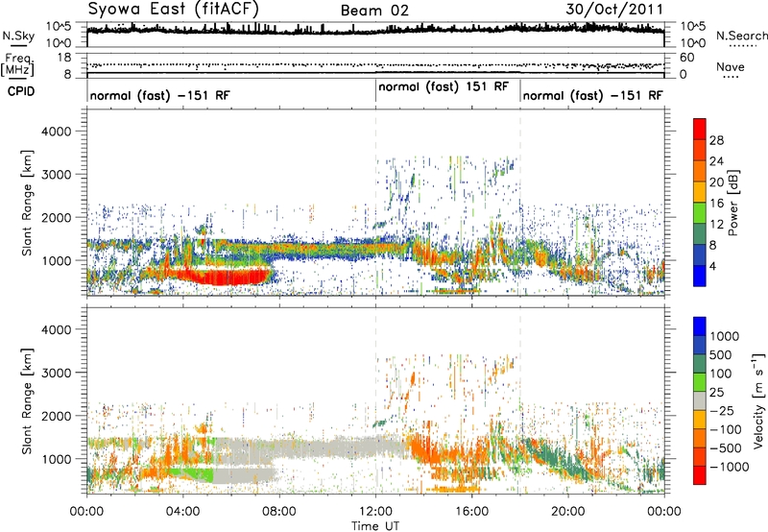Viewport: 768px width, 532px height.
Task: Click the 'N.Search' legend label
Action: coord(741,36)
